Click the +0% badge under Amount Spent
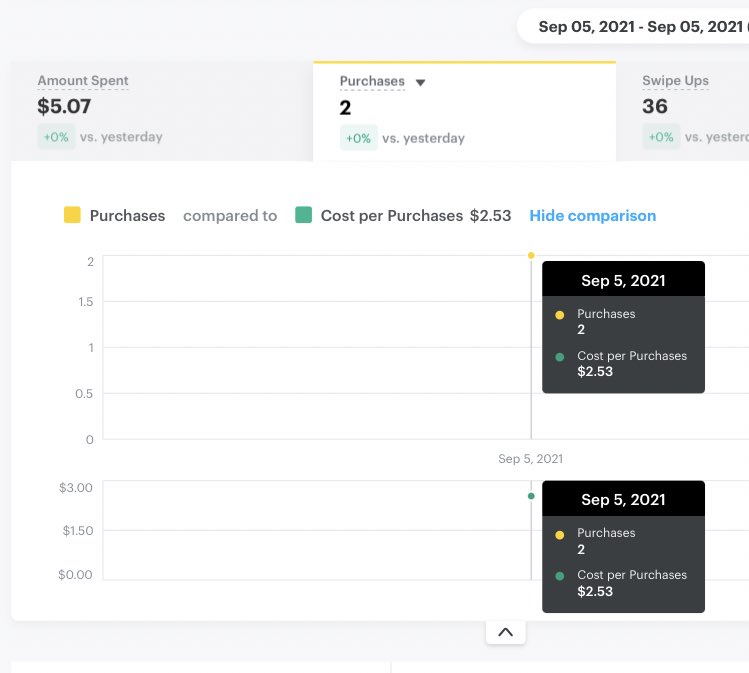 click(x=56, y=137)
